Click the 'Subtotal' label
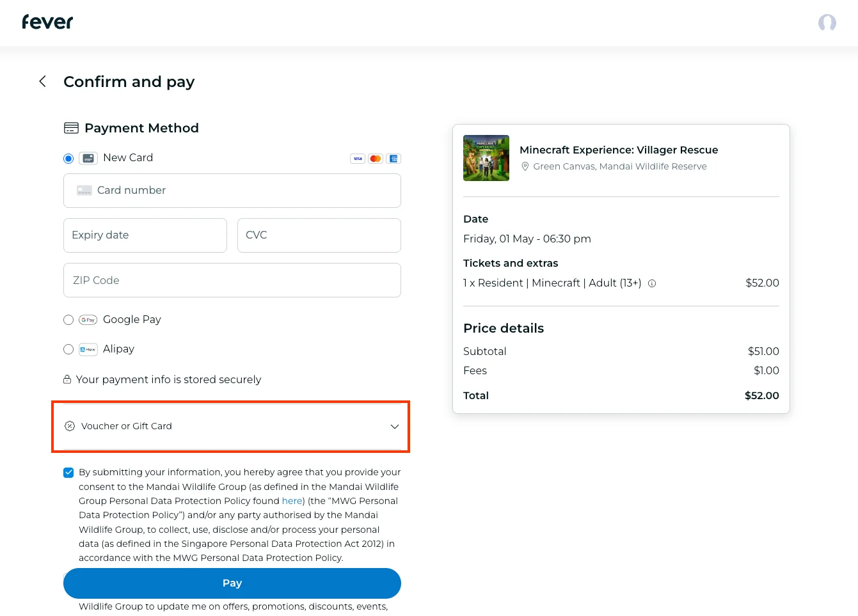The image size is (858, 616). coord(485,351)
